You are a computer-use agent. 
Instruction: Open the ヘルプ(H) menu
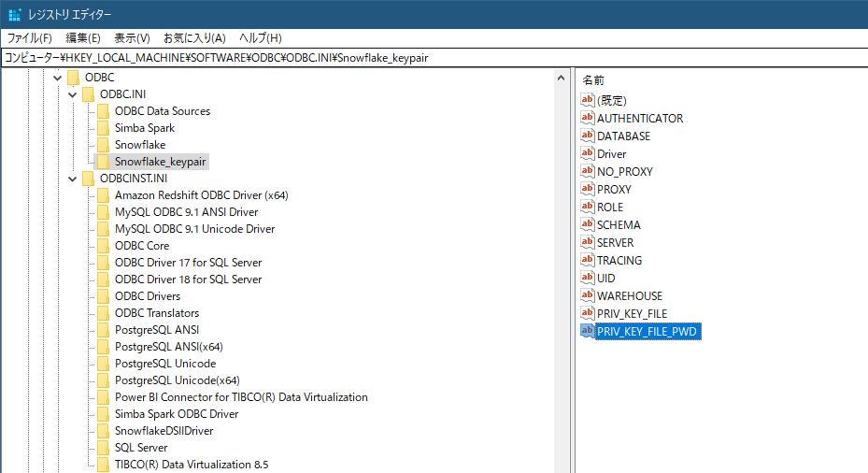pos(260,38)
